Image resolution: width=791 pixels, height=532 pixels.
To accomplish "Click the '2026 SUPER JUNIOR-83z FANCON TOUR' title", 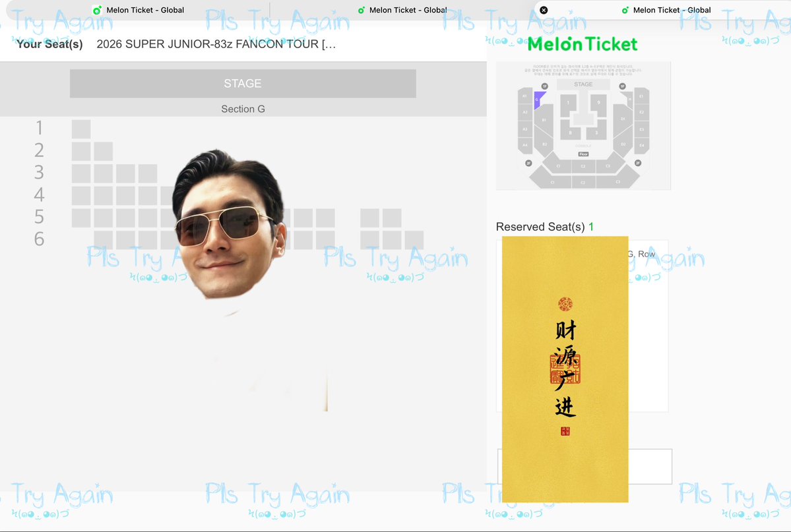I will (x=216, y=44).
